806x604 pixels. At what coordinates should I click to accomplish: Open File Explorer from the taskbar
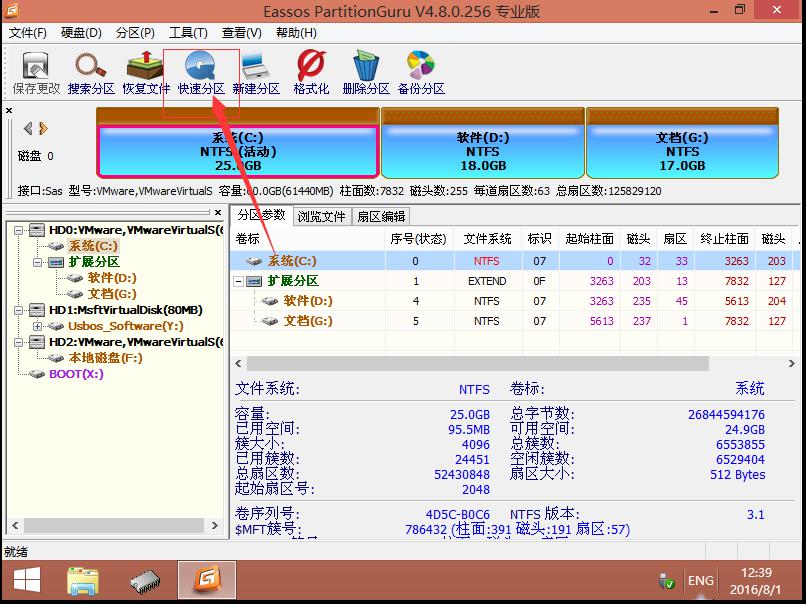pos(83,580)
